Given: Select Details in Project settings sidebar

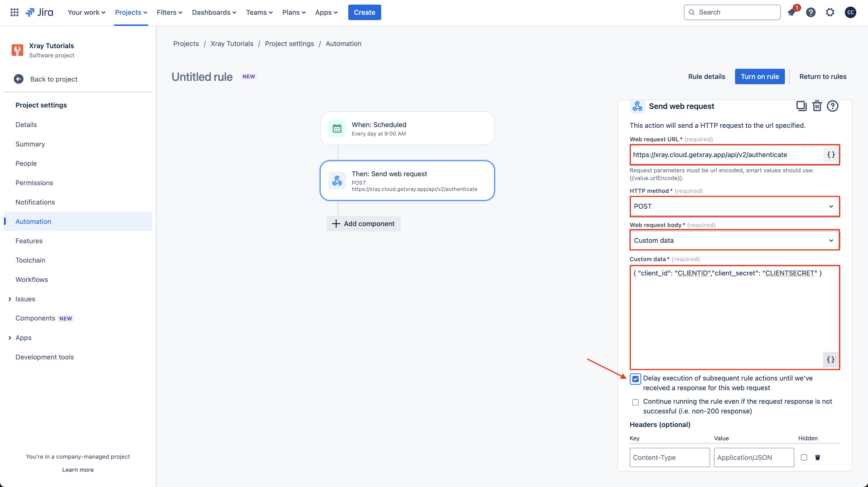Looking at the screenshot, I should click(x=78, y=125).
